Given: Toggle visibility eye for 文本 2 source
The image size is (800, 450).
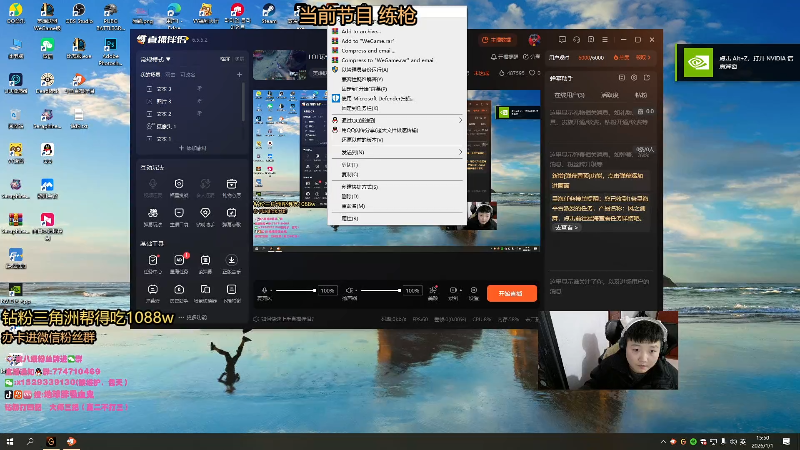Looking at the screenshot, I should tap(199, 113).
